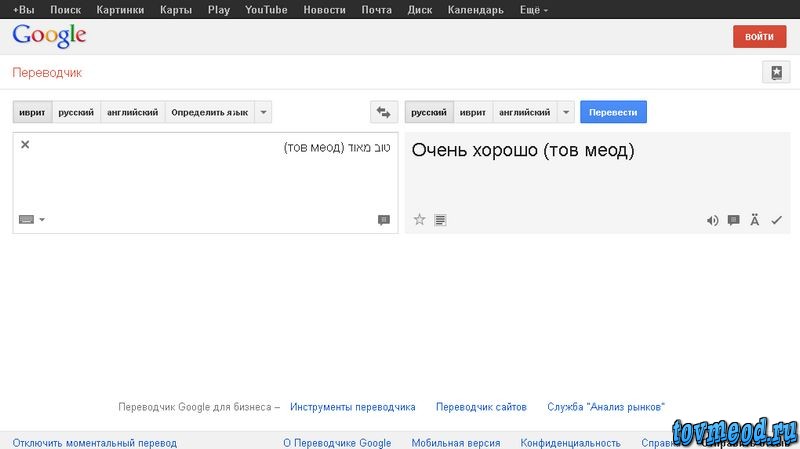800x449 pixels.
Task: Choose Определить язык source option
Action: tap(210, 112)
